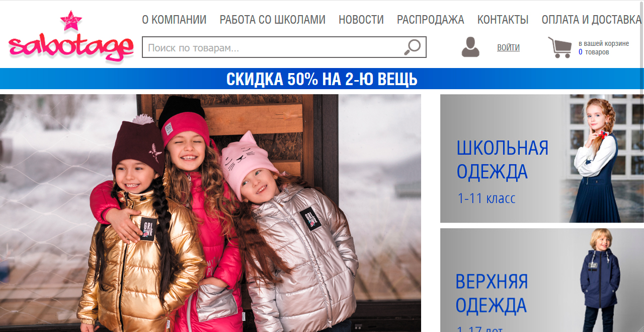Click the magnifying glass search icon
Screen dimensions: 644x332
412,47
